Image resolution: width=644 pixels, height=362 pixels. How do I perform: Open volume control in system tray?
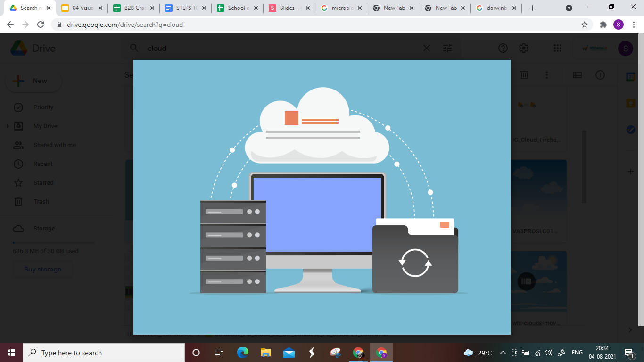[x=548, y=353]
